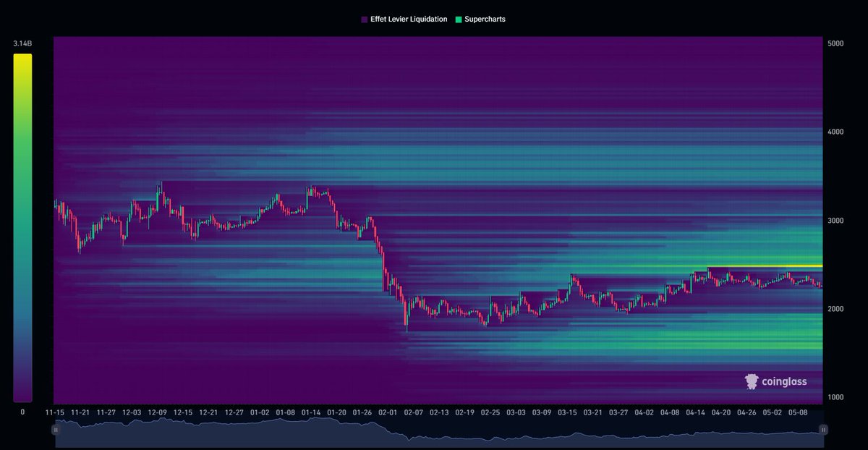Click the 11-21 date label
Image resolution: width=868 pixels, height=450 pixels.
pos(80,412)
